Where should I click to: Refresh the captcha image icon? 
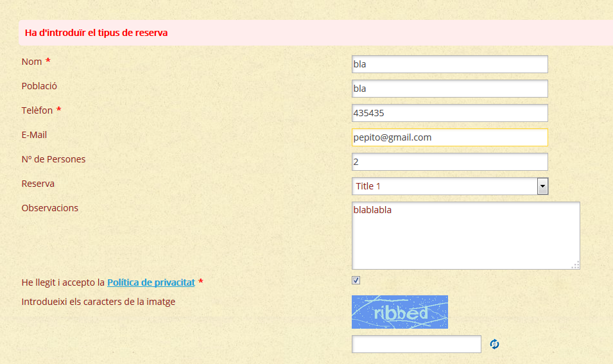[494, 344]
